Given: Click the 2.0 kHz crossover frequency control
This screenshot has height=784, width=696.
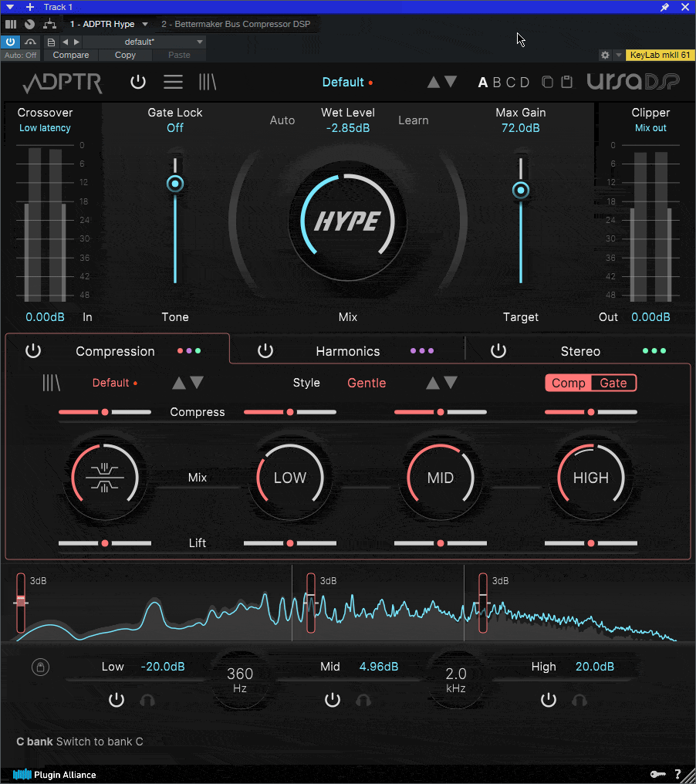Looking at the screenshot, I should [x=456, y=680].
